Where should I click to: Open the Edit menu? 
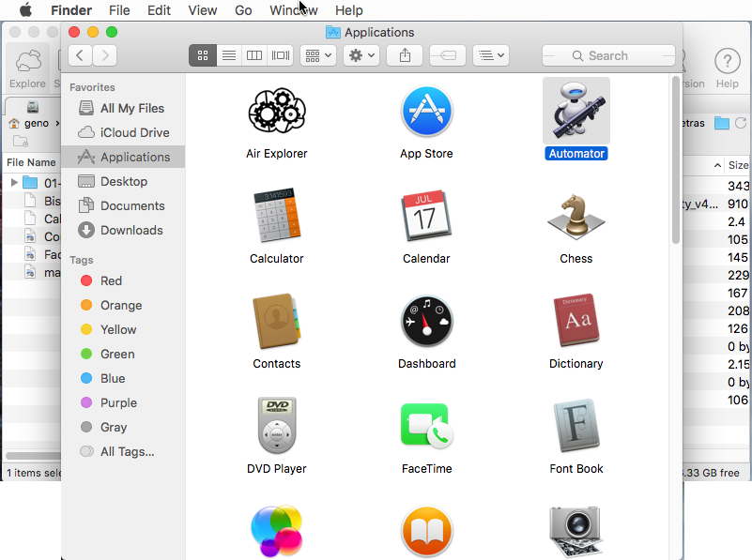[159, 10]
